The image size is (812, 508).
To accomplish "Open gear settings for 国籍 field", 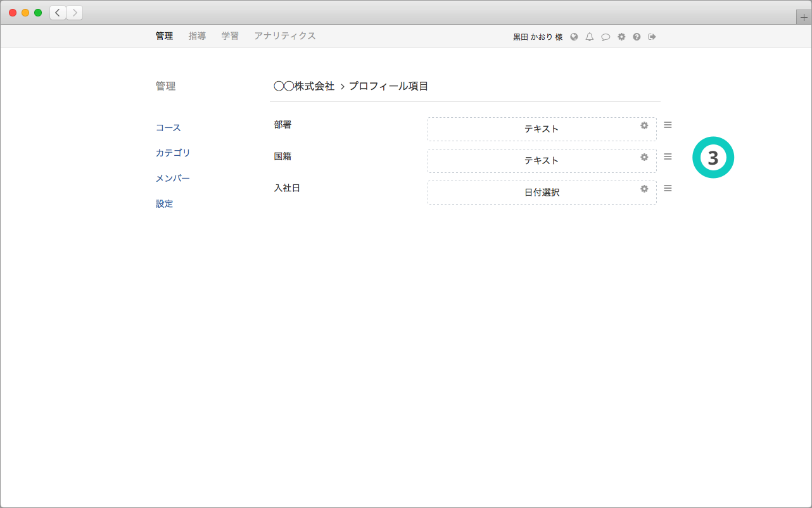I will tap(644, 157).
